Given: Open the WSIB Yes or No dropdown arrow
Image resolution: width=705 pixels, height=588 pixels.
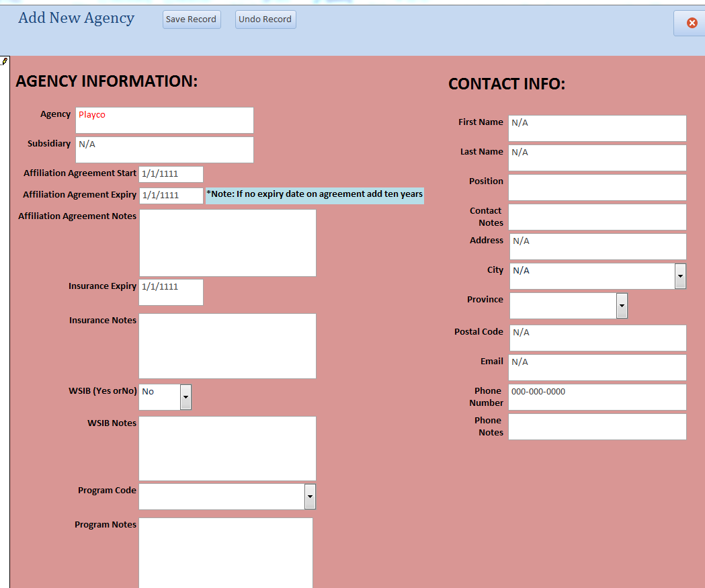Looking at the screenshot, I should click(x=185, y=397).
